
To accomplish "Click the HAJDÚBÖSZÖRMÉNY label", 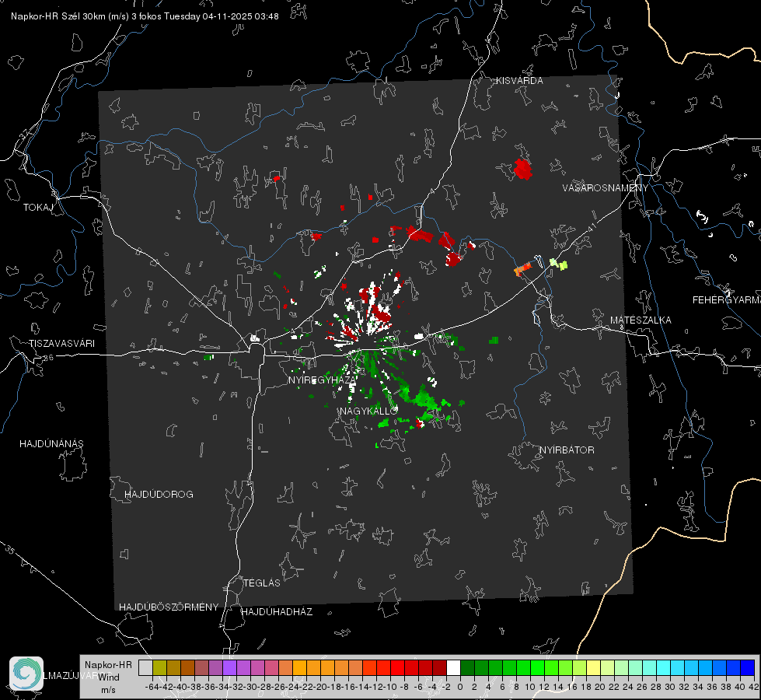I will 169,607.
